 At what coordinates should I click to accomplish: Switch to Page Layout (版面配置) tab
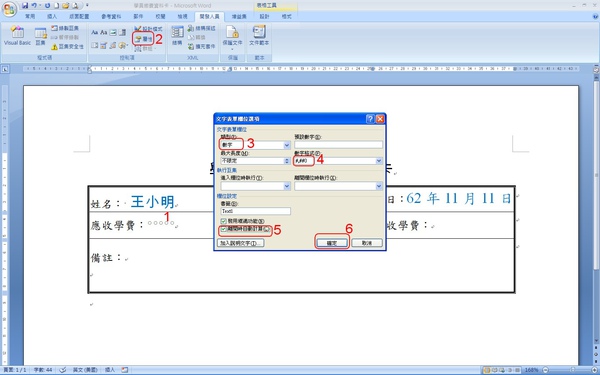(79, 17)
